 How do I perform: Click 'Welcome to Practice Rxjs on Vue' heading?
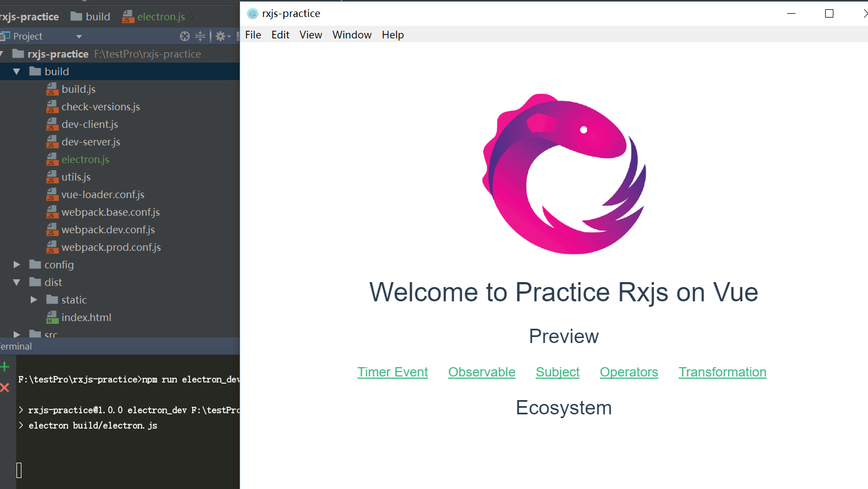click(x=564, y=292)
